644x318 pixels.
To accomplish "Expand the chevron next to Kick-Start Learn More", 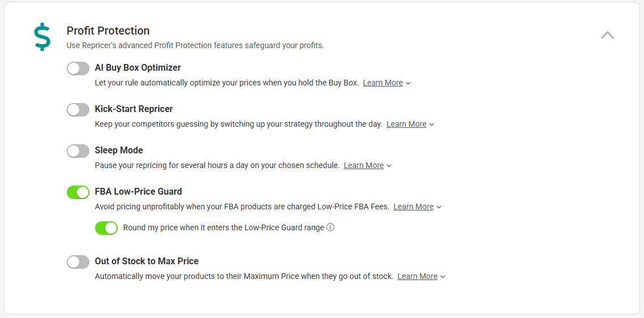I will [x=431, y=124].
